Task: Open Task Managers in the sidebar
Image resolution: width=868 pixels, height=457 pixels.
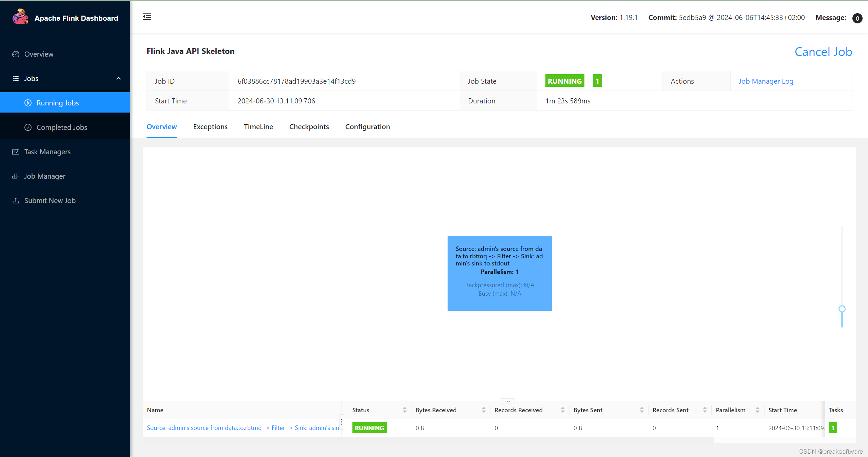Action: point(65,152)
